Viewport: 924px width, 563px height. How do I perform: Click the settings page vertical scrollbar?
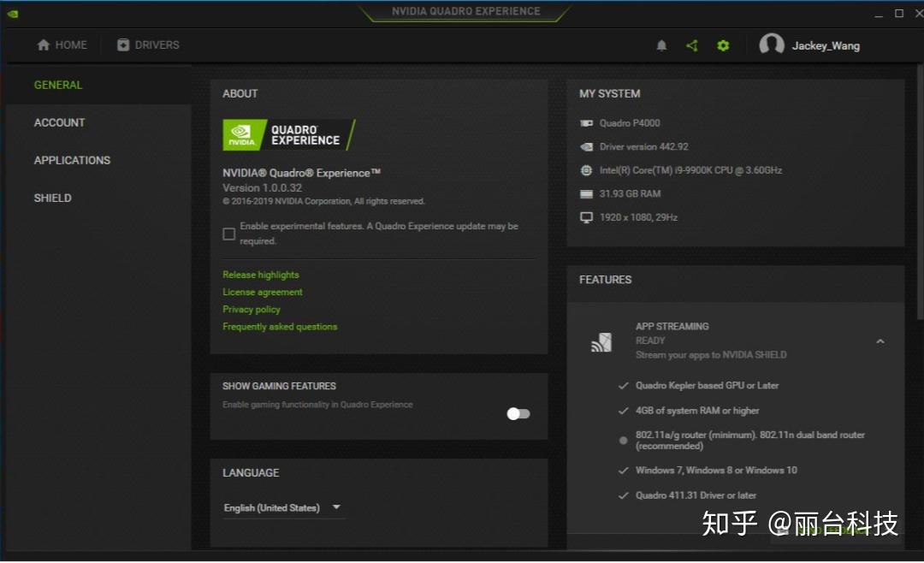[x=920, y=194]
